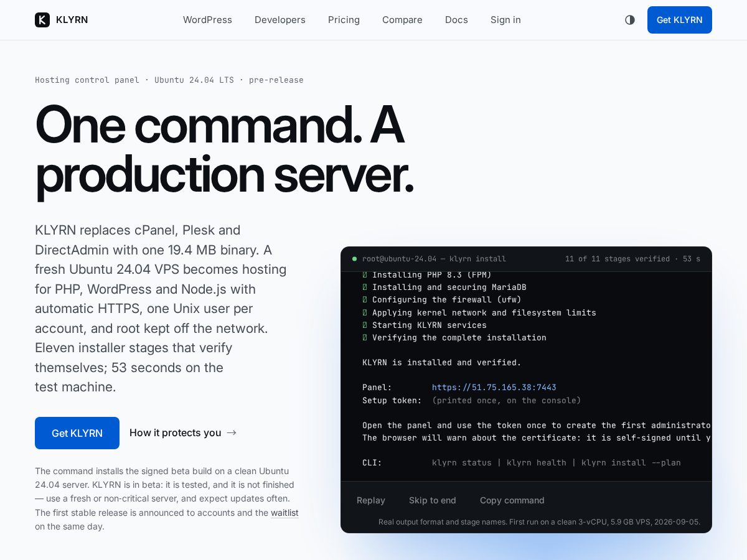This screenshot has height=560, width=747.
Task: Click the panel URL https://51.75.165.38:7443
Action: click(x=494, y=387)
